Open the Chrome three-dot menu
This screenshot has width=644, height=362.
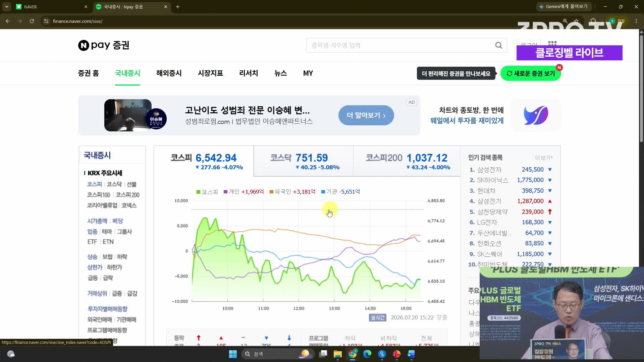636,21
